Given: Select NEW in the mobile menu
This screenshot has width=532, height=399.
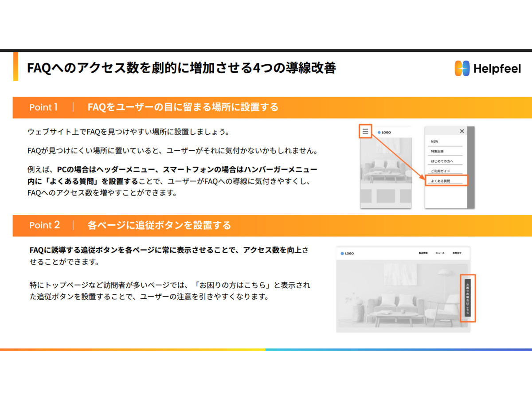Looking at the screenshot, I should (434, 141).
